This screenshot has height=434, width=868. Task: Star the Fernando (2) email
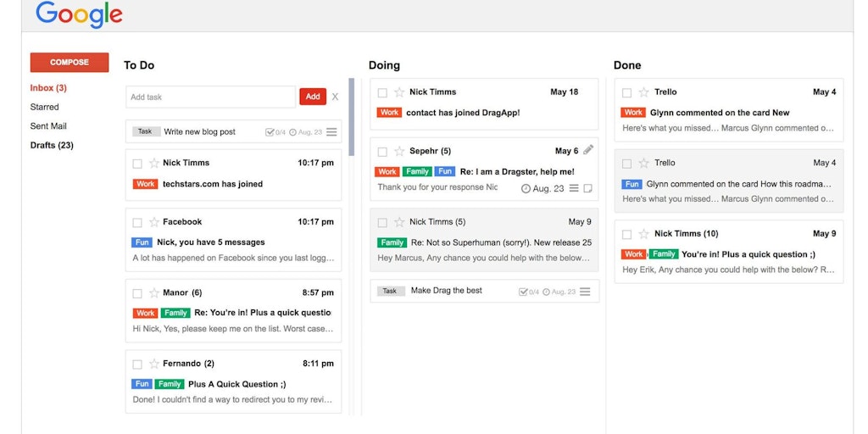point(154,364)
